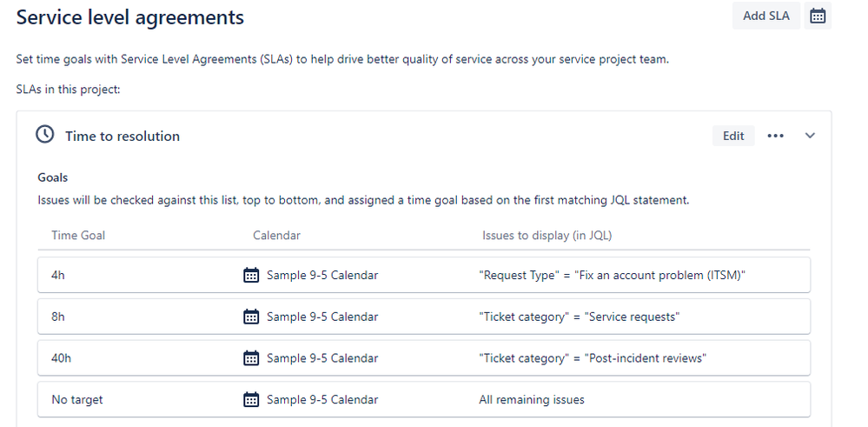The height and width of the screenshot is (427, 868).
Task: Click calendar icon in the 8h goal row
Action: [x=251, y=317]
